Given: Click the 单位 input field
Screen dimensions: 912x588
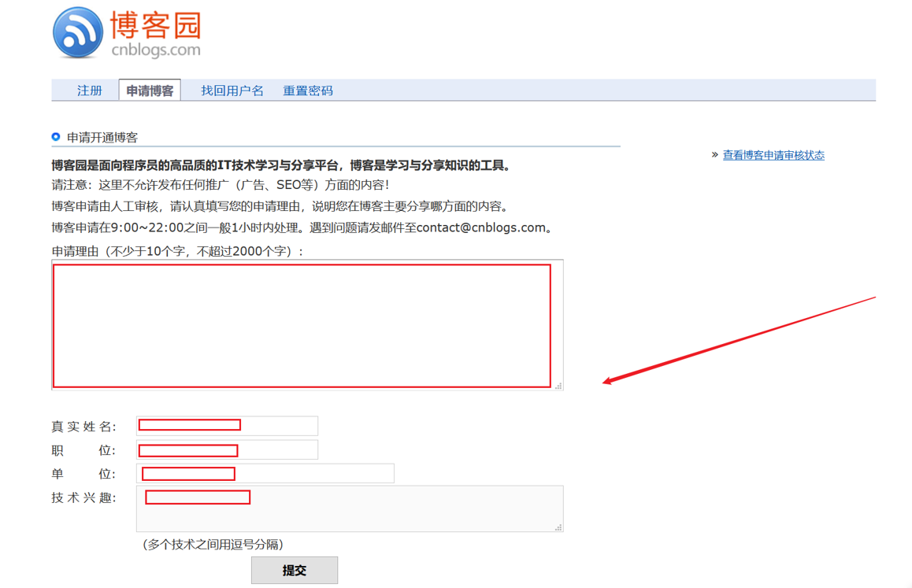Looking at the screenshot, I should [x=265, y=473].
